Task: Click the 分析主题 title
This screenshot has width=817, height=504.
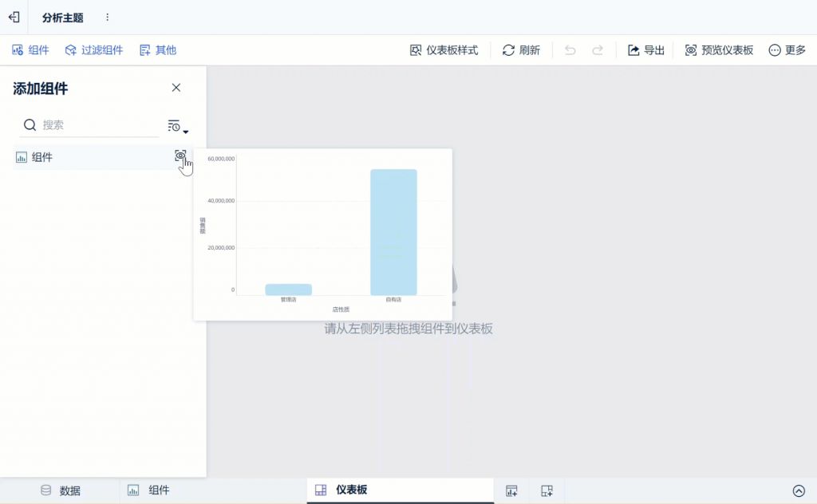Action: [62, 18]
